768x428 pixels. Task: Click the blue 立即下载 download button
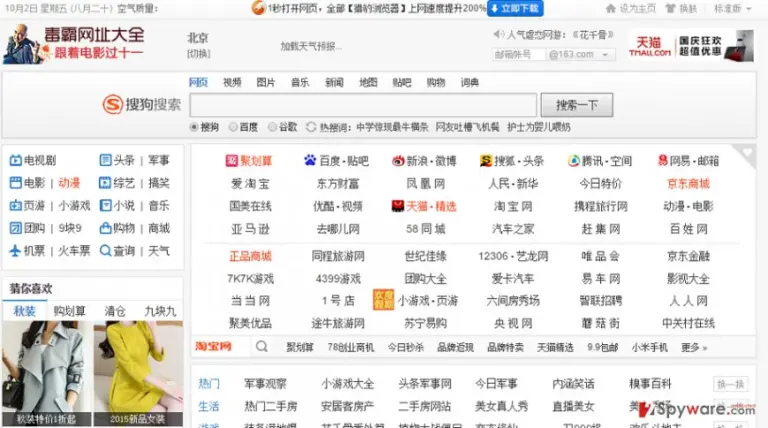[x=515, y=8]
